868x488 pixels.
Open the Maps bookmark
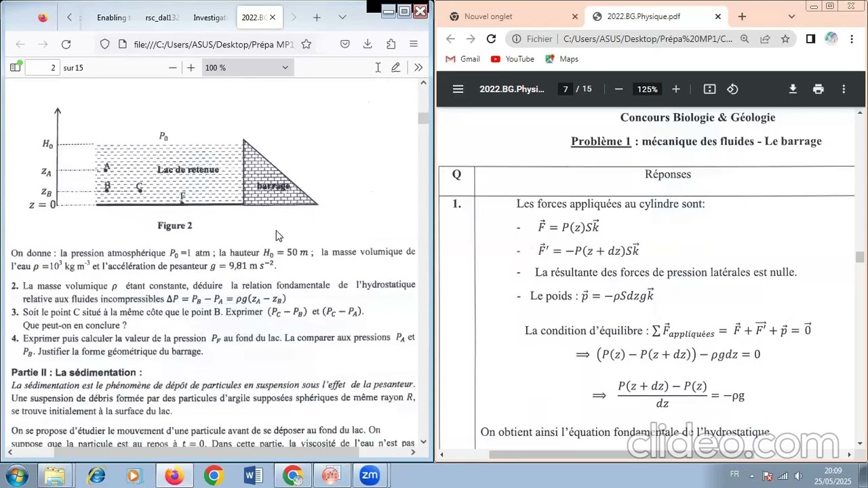tap(561, 59)
